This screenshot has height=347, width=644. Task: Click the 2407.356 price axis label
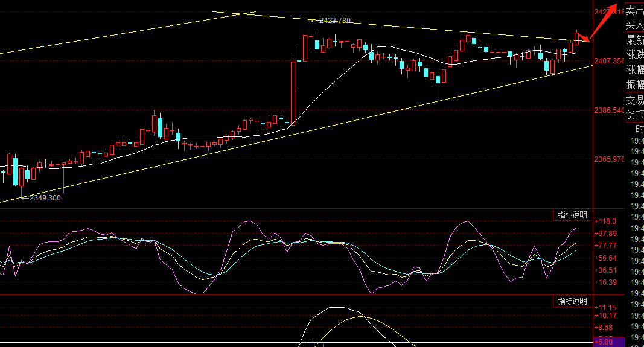(x=609, y=61)
